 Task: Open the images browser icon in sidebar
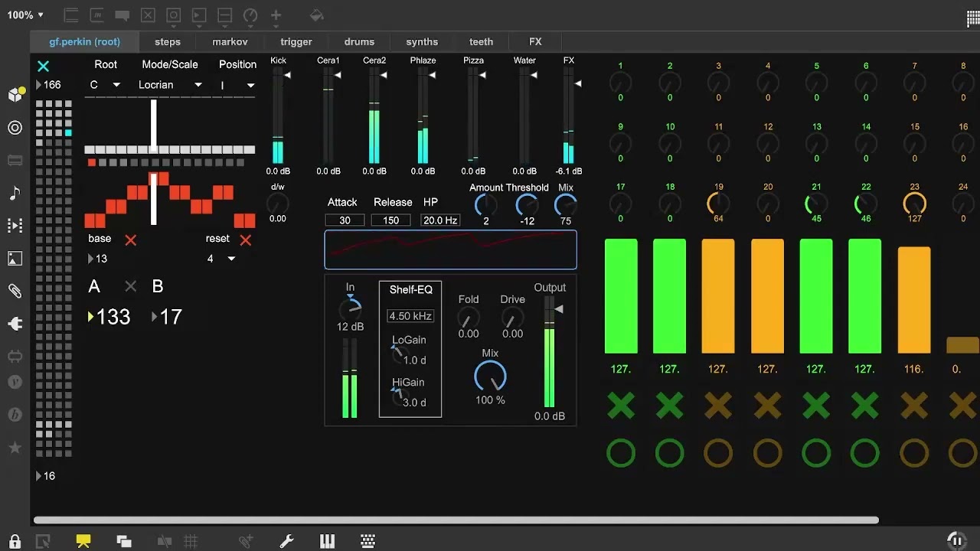pyautogui.click(x=15, y=258)
